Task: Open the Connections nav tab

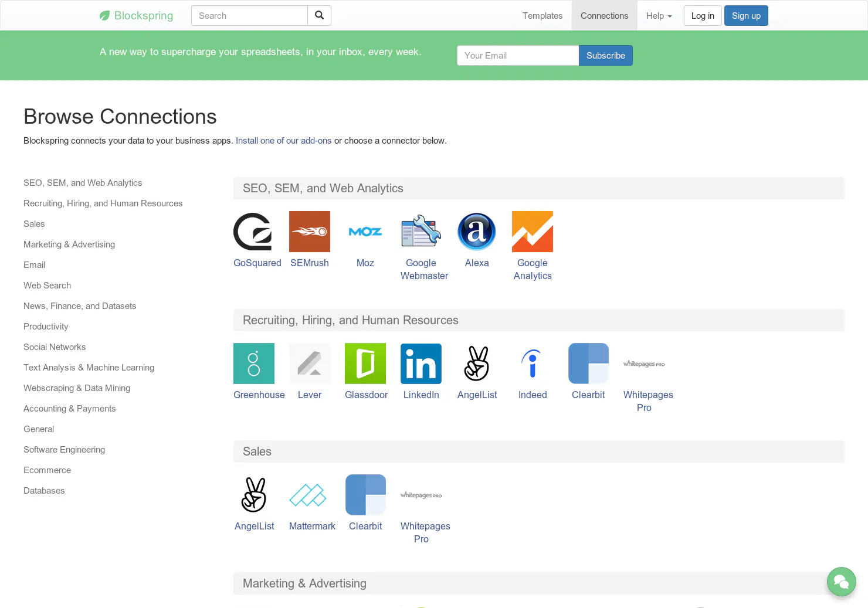Action: click(604, 16)
